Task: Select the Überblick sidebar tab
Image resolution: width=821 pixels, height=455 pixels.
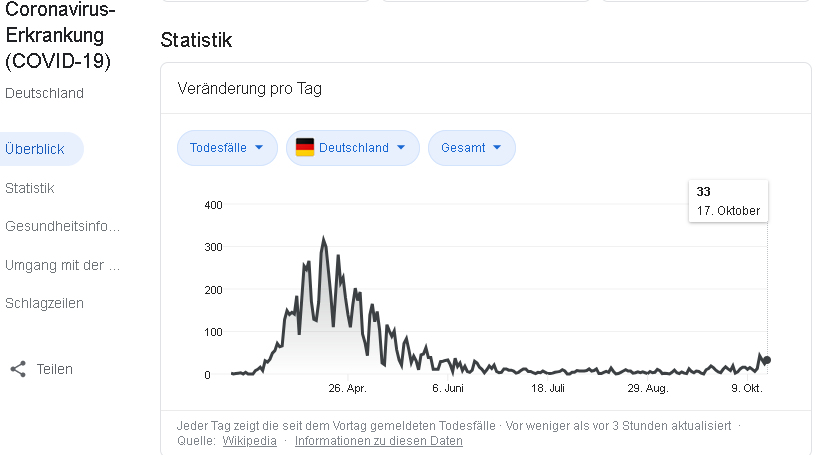Action: coord(36,149)
